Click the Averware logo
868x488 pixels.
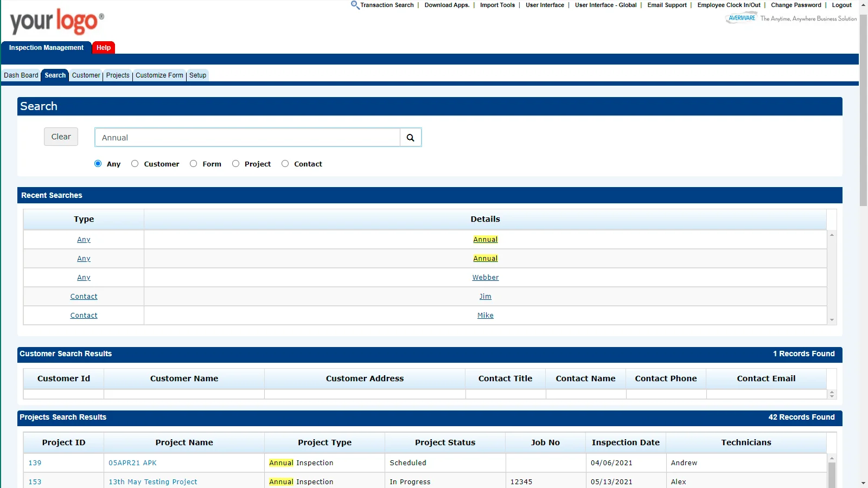coord(741,18)
